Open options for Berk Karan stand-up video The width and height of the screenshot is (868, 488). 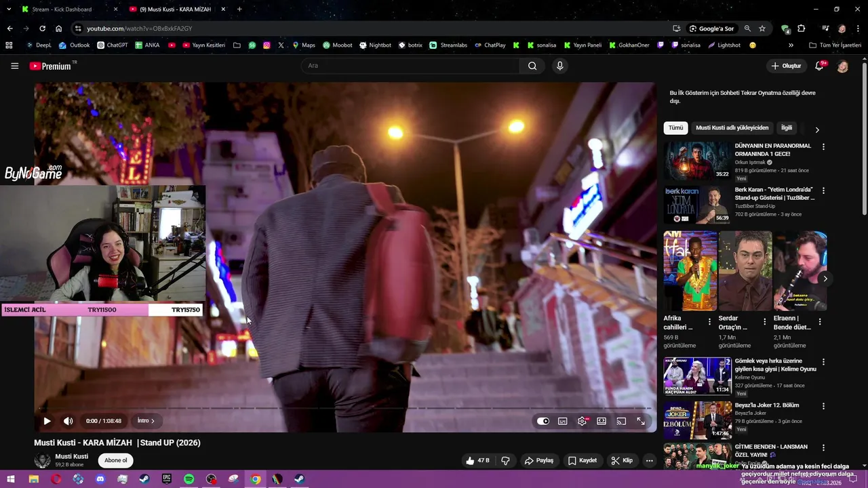tap(823, 191)
